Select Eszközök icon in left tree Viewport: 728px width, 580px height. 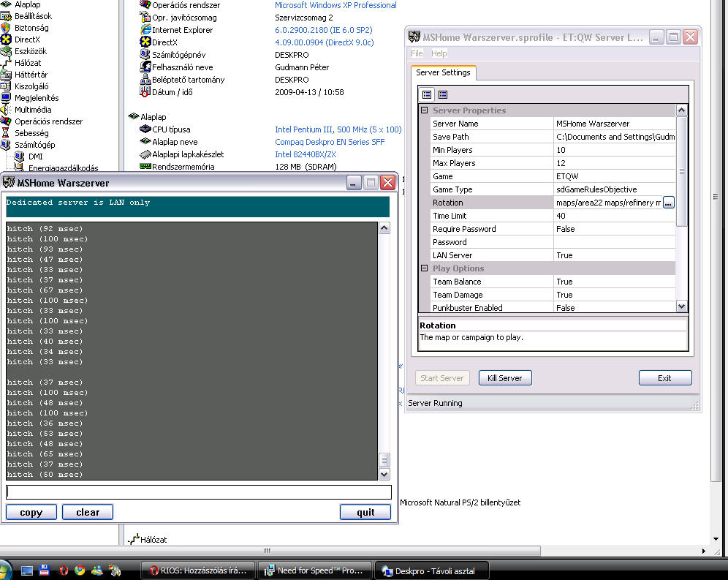(x=6, y=51)
